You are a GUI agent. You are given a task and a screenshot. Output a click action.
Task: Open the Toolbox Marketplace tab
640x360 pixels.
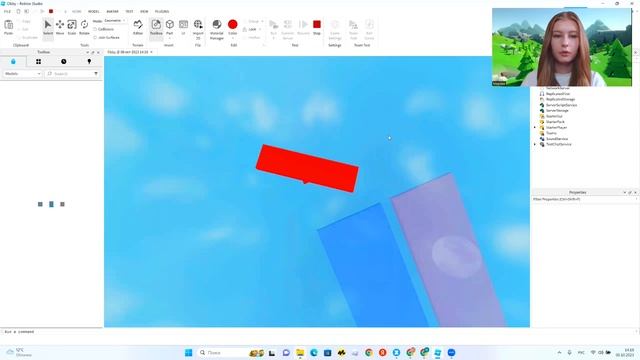coord(13,62)
